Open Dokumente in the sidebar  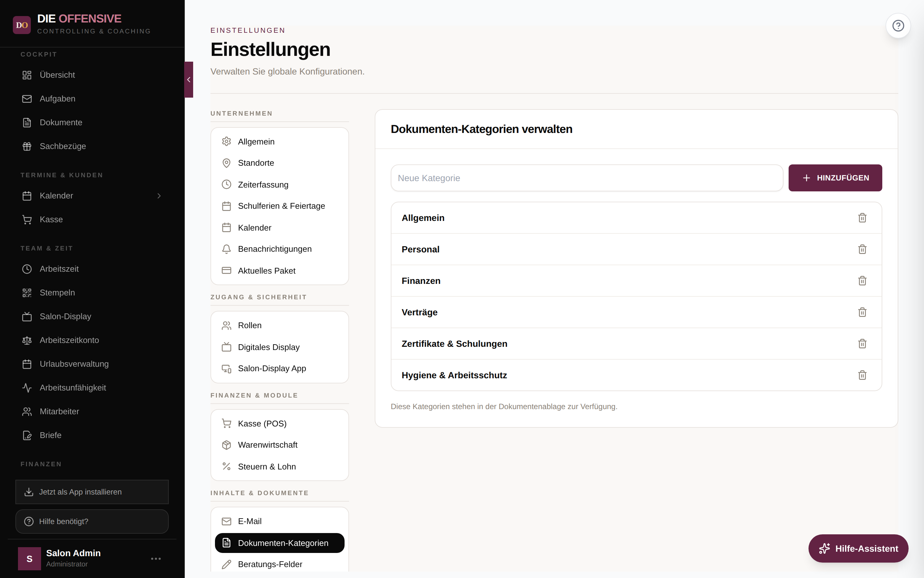[92, 122]
